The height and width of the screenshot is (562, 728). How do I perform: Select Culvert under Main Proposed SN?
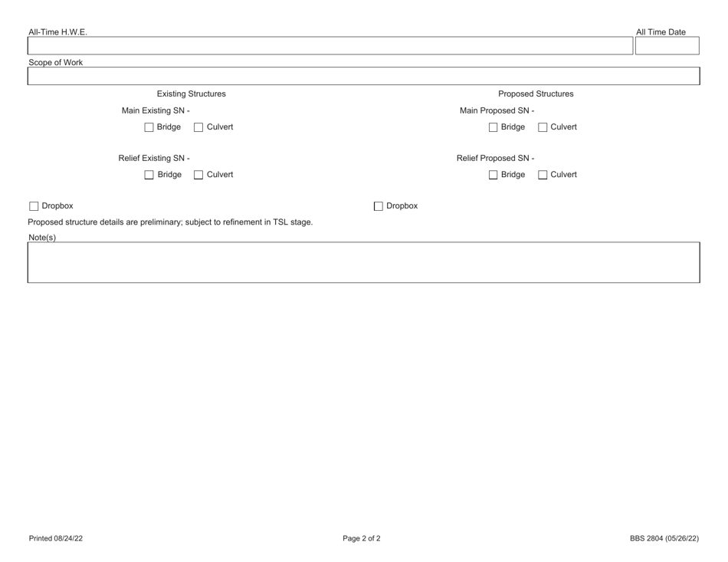(x=543, y=127)
